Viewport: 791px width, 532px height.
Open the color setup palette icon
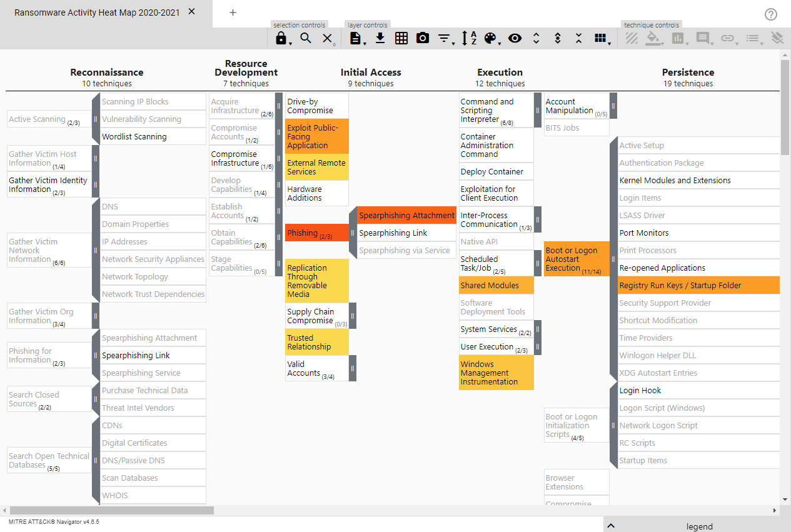pyautogui.click(x=491, y=38)
